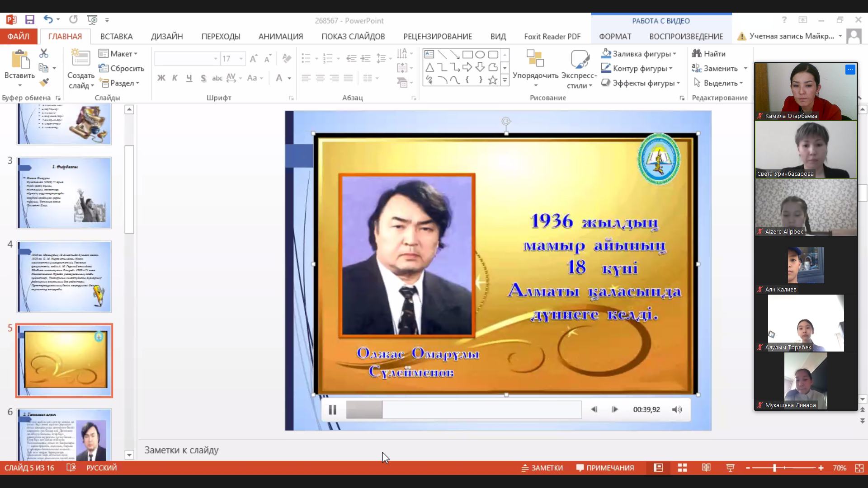The height and width of the screenshot is (488, 868).
Task: Open the Макет layout dropdown
Action: [x=118, y=53]
